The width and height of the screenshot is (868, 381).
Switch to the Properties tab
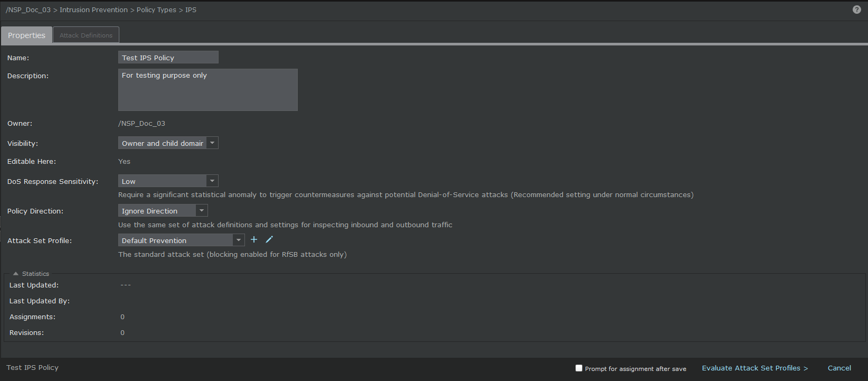pyautogui.click(x=26, y=35)
